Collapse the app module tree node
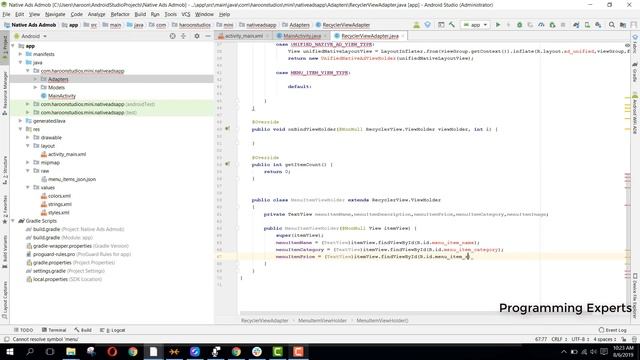The height and width of the screenshot is (360, 640). click(x=13, y=46)
